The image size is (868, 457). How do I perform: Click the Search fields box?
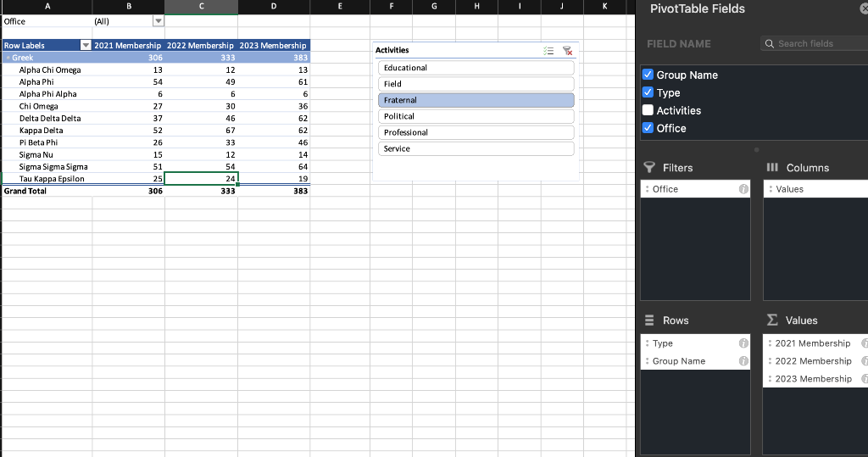point(815,44)
